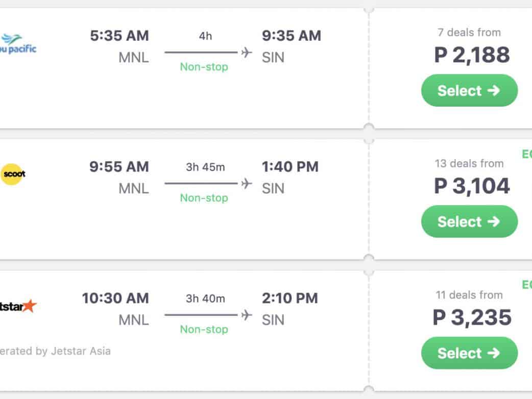Click the 1:40 PM arrival time

[x=290, y=167]
